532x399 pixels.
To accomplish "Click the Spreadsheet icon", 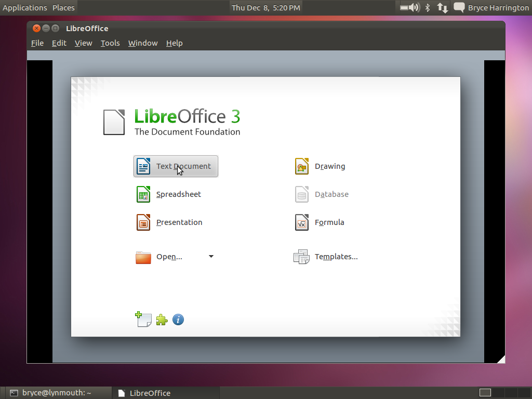I will pos(143,194).
